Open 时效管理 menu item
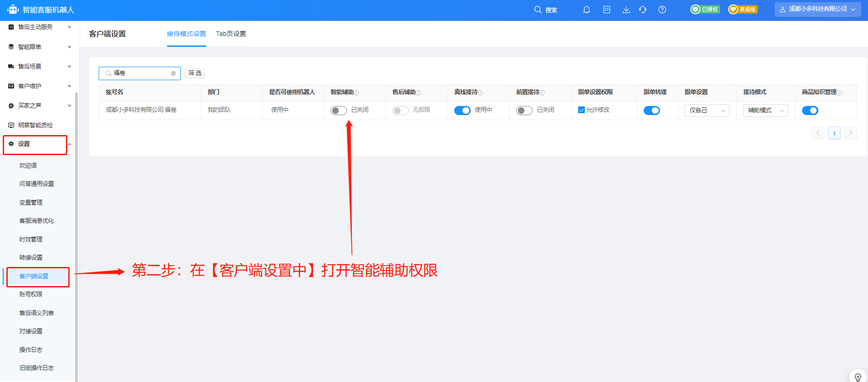This screenshot has width=868, height=382. [x=31, y=240]
